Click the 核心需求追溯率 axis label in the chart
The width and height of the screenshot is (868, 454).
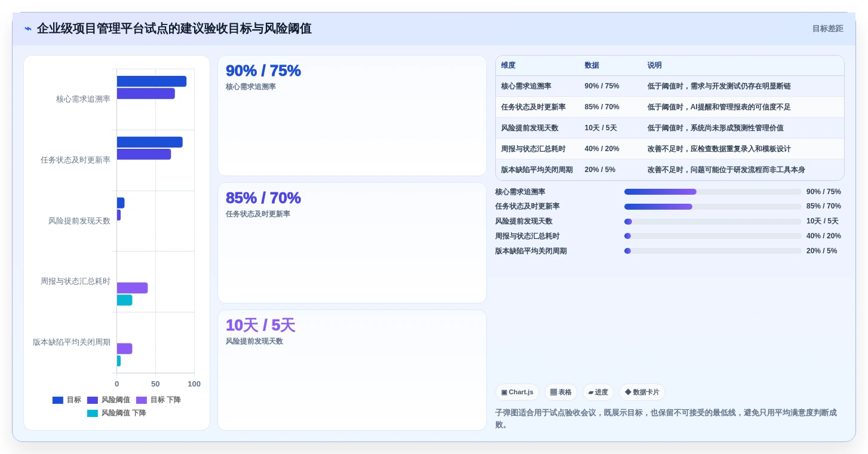pyautogui.click(x=83, y=99)
